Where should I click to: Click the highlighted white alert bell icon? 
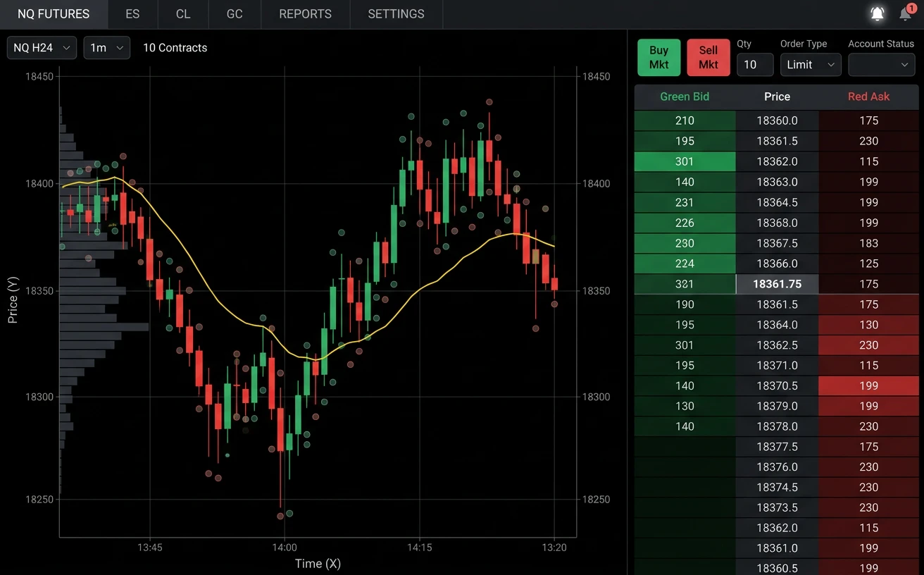click(x=877, y=13)
